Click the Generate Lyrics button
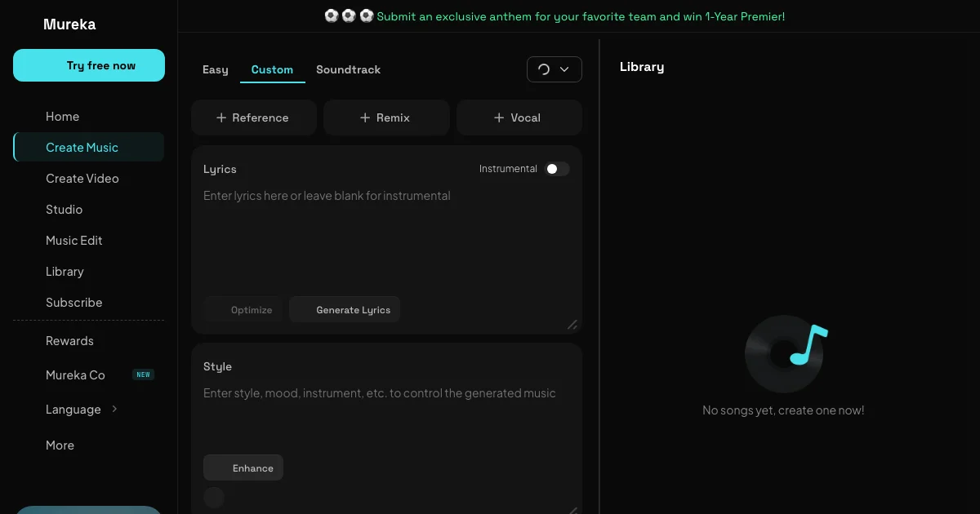 click(345, 310)
